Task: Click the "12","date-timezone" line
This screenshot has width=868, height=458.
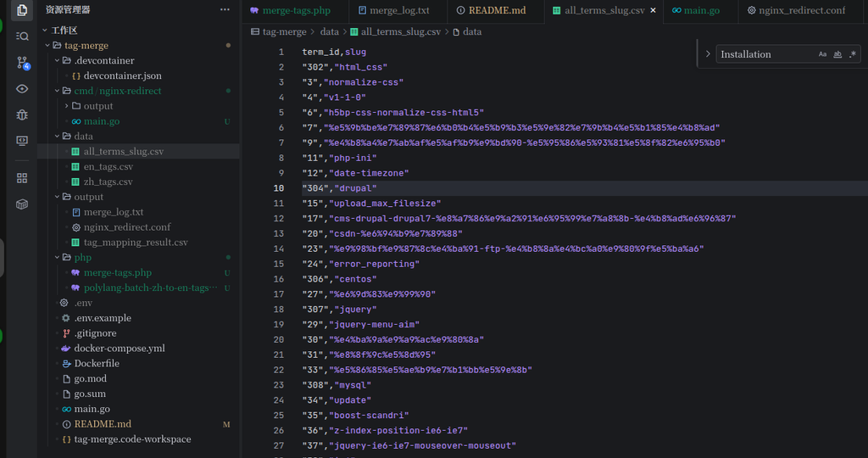Action: point(355,173)
